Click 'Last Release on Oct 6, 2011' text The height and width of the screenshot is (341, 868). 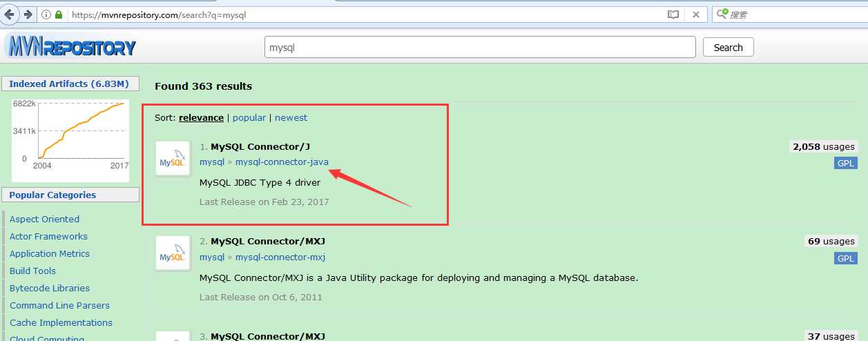click(x=261, y=297)
